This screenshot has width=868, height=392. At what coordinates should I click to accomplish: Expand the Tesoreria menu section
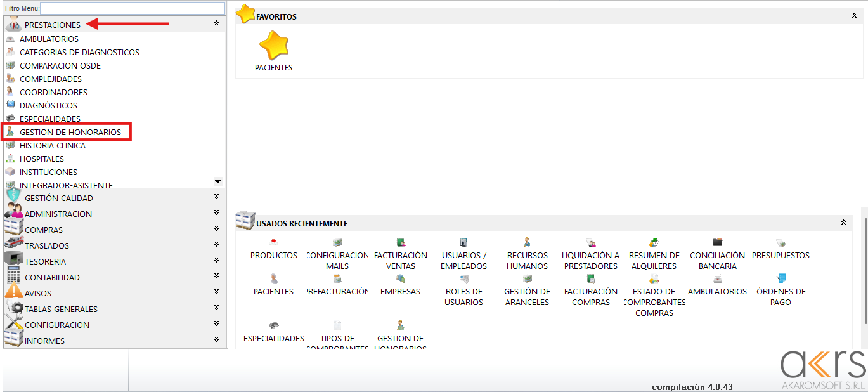click(216, 261)
